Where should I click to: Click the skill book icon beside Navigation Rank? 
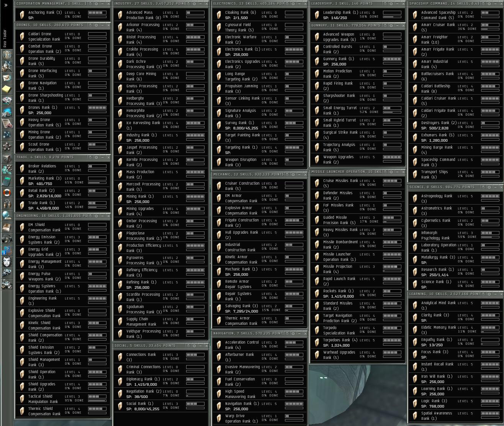[x=219, y=406]
